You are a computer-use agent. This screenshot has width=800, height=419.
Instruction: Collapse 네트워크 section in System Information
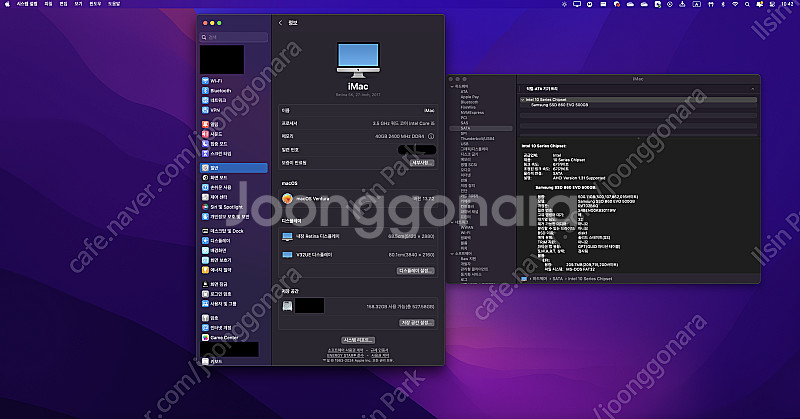point(452,223)
